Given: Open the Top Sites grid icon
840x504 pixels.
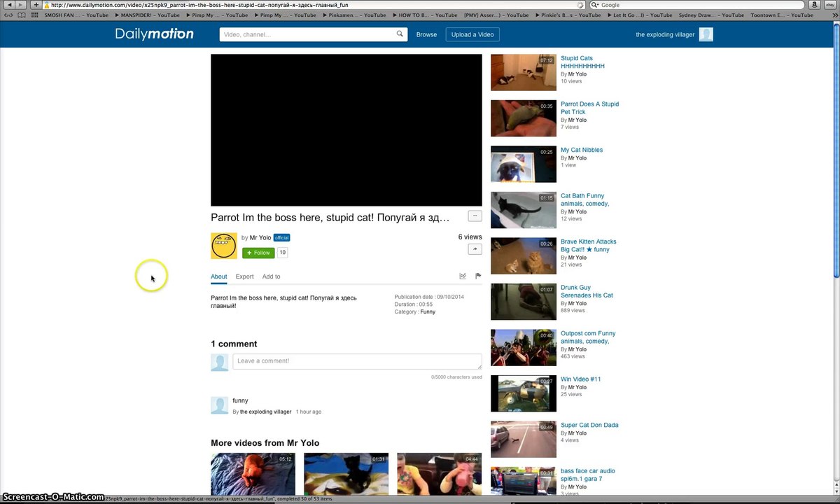Looking at the screenshot, I should 34,15.
